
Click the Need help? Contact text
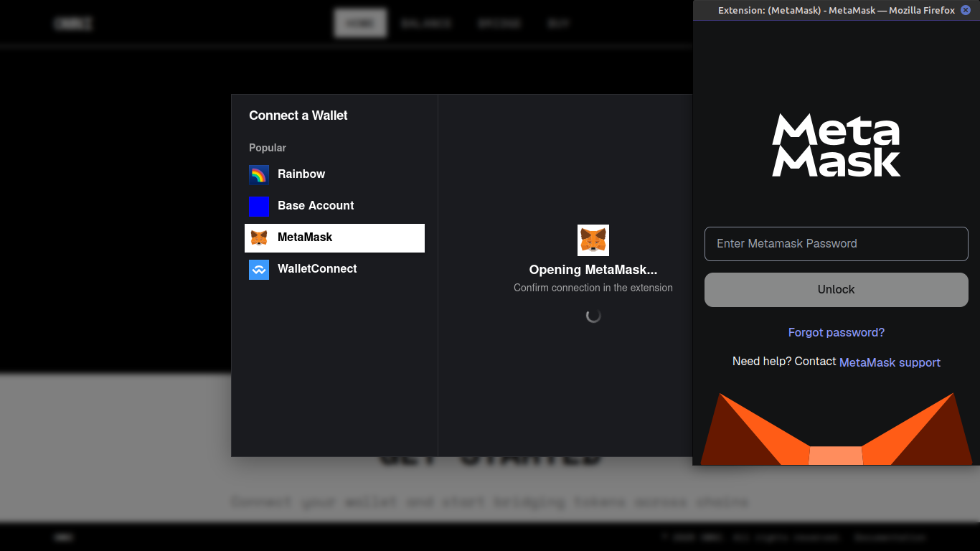pyautogui.click(x=784, y=362)
